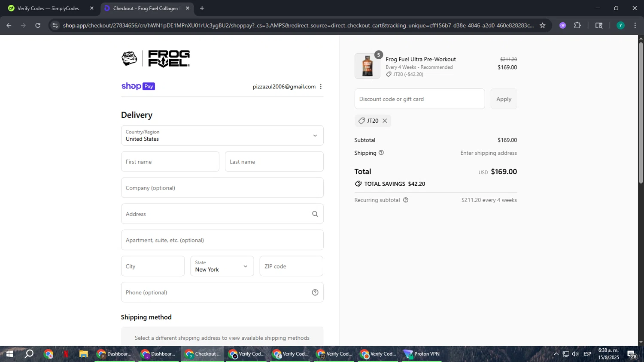Viewport: 644px width, 362px height.
Task: Click the City field
Action: coord(152,266)
